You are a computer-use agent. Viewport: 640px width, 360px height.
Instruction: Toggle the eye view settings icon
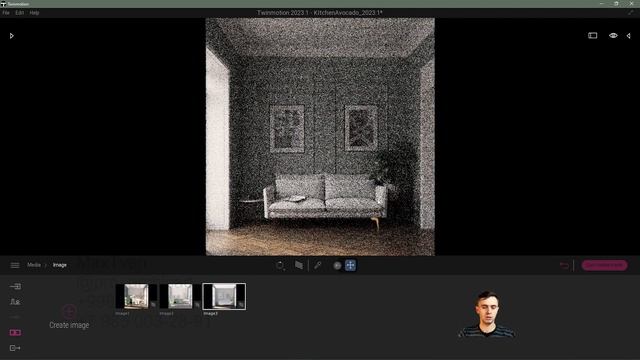(613, 36)
